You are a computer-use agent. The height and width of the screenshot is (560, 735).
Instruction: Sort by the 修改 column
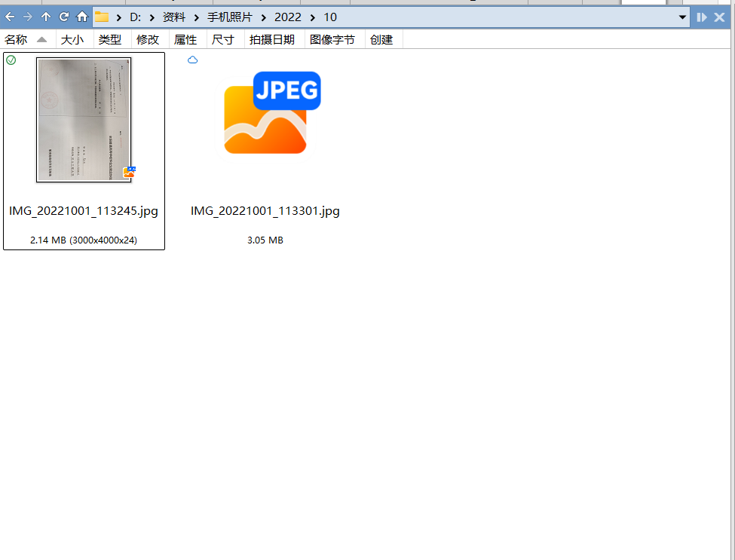coord(148,40)
